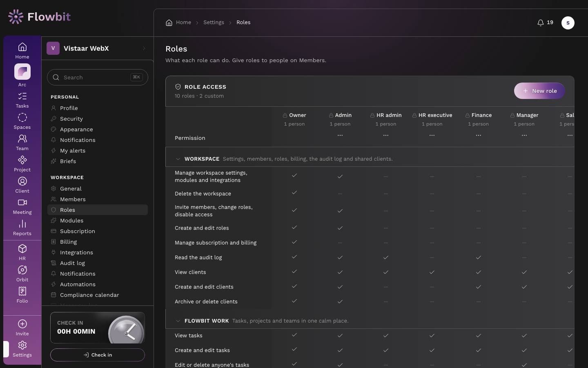
Task: Toggle Manager's View clients permission
Action: tap(524, 272)
